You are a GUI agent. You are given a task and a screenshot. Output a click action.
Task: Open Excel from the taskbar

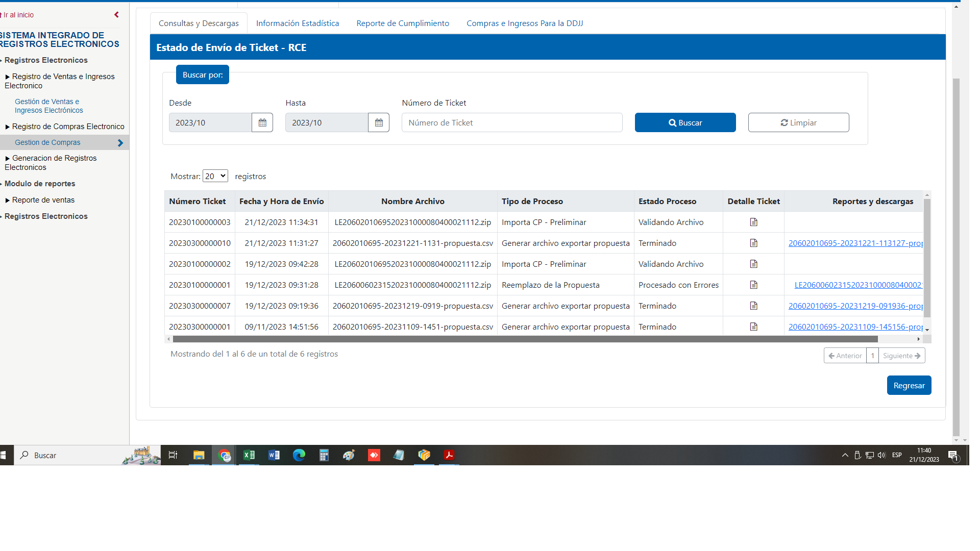coord(249,455)
